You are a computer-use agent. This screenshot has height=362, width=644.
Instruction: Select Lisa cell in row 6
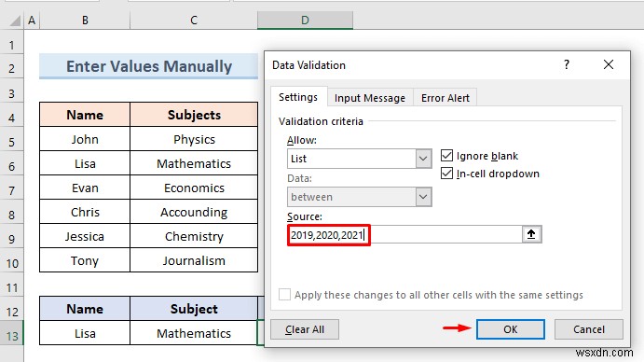85,163
